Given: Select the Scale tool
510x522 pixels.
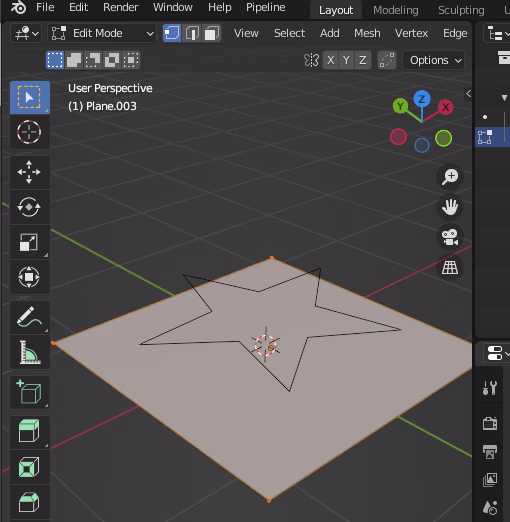Looking at the screenshot, I should [30, 242].
